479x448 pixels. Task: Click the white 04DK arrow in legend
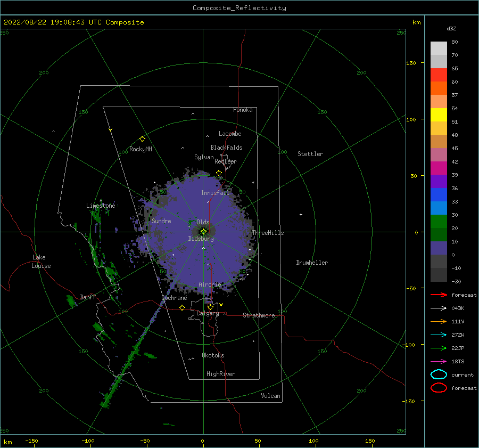[439, 308]
